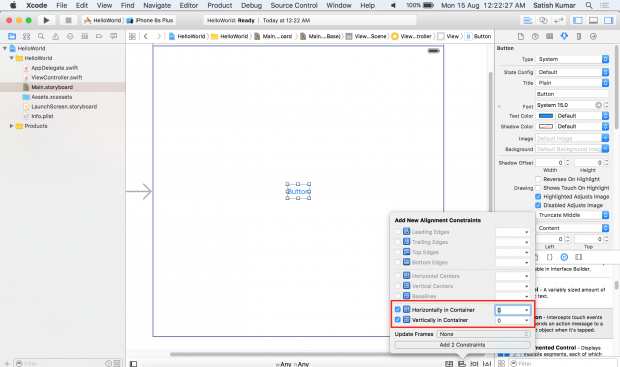This screenshot has width=620, height=367.
Task: Uncheck Horizontally in Container
Action: [x=397, y=310]
